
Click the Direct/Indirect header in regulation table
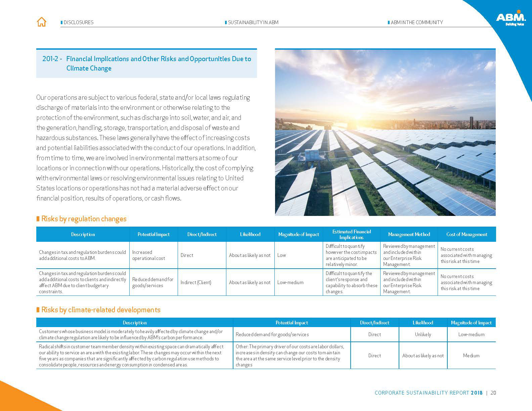[202, 234]
